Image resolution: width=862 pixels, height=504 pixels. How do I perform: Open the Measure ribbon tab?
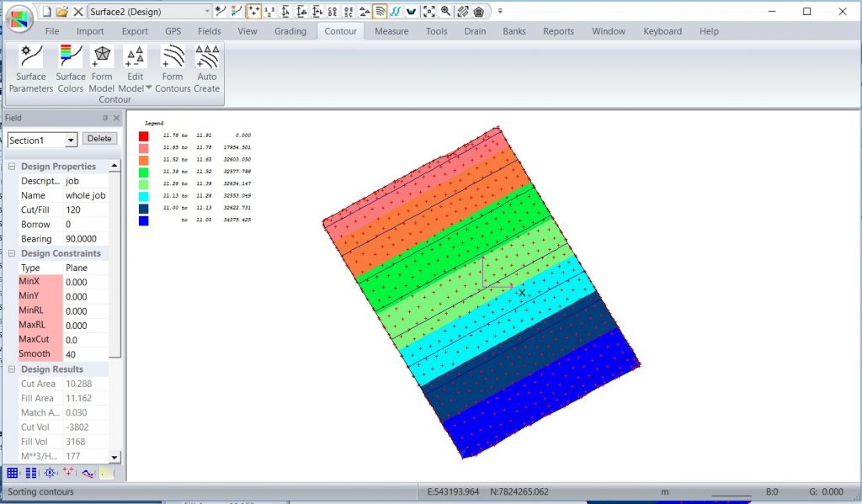[x=391, y=31]
